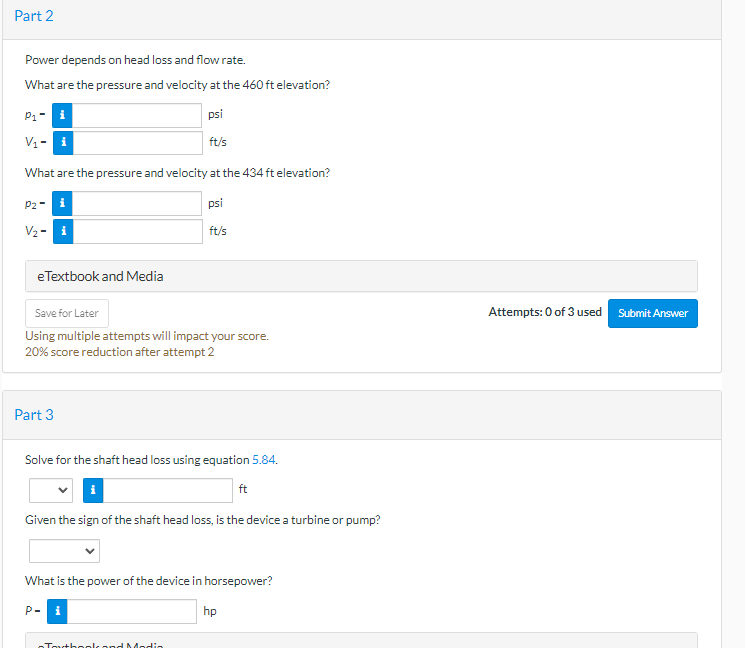Open equation 5.84 link
Image resolution: width=745 pixels, height=648 pixels.
(x=263, y=460)
